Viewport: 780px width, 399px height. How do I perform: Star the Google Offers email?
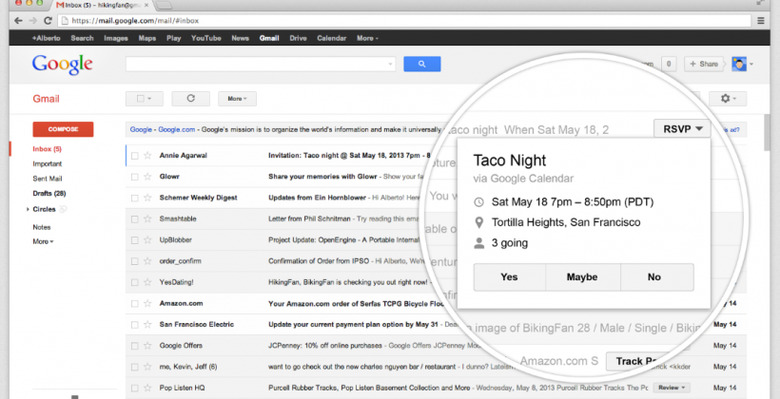click(147, 346)
